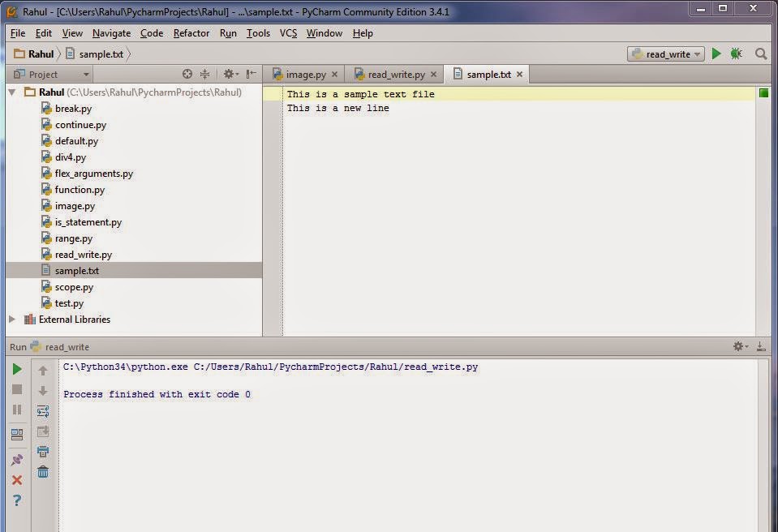
Task: Open the Refactor menu
Action: click(x=191, y=33)
